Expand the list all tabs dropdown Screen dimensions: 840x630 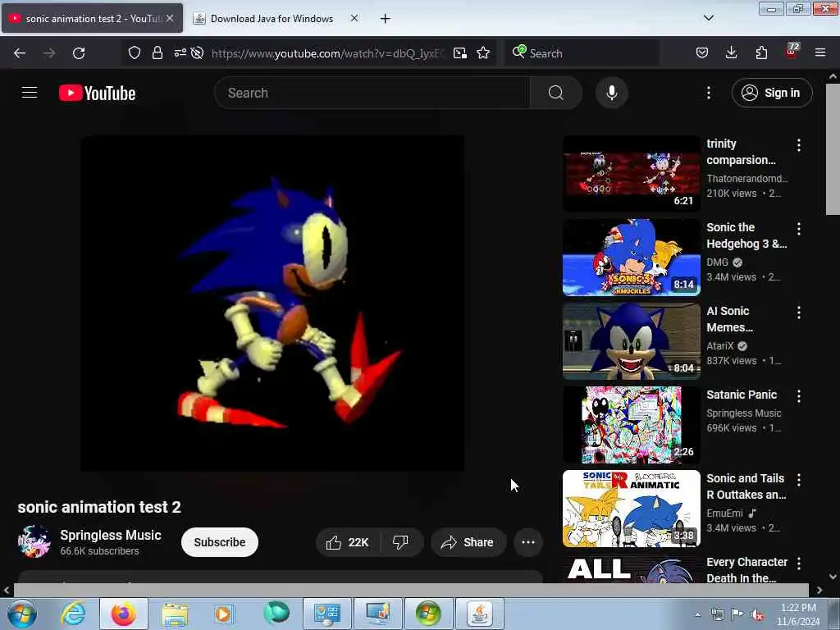pyautogui.click(x=708, y=18)
